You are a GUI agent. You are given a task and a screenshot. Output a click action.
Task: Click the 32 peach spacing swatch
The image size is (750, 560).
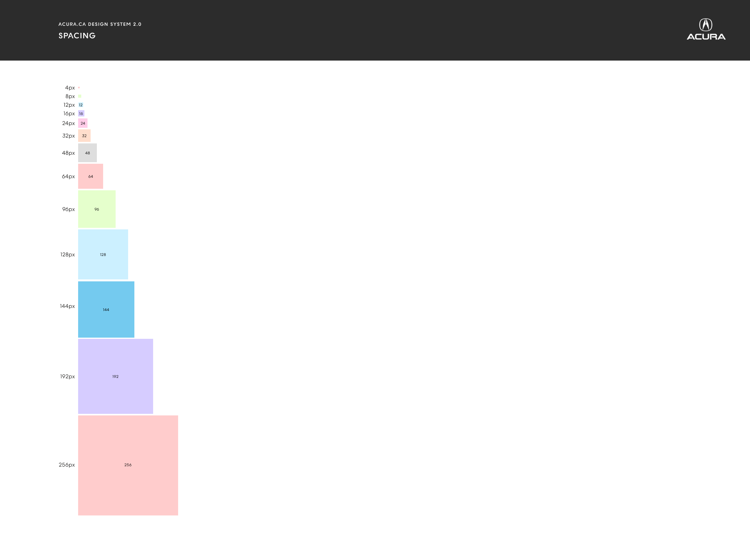[x=84, y=136]
